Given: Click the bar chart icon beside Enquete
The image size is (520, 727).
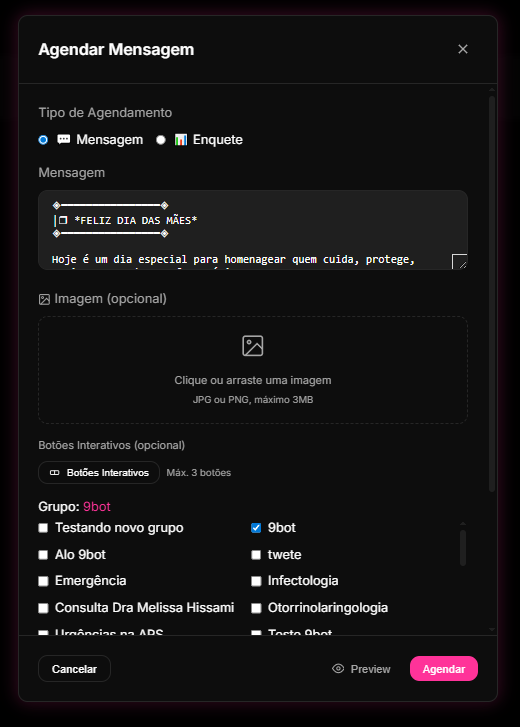Looking at the screenshot, I should click(181, 140).
